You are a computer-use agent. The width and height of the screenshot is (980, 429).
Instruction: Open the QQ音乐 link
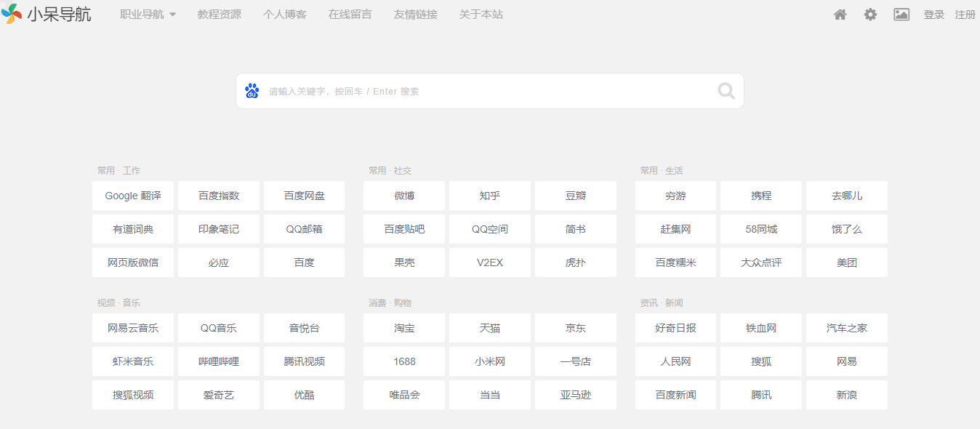(219, 328)
